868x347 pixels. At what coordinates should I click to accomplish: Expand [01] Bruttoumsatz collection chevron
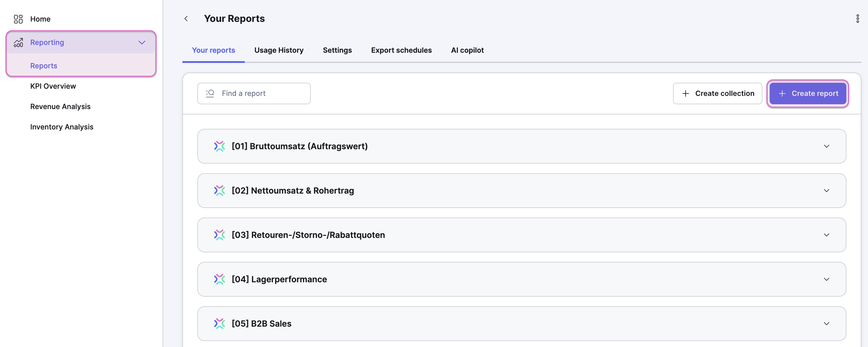point(826,146)
